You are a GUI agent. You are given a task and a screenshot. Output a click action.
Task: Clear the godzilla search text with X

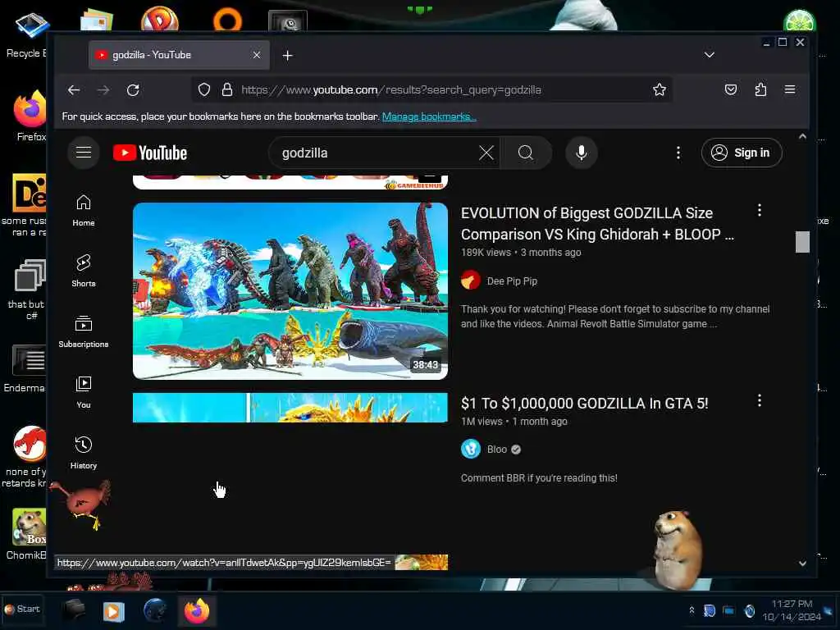[486, 153]
